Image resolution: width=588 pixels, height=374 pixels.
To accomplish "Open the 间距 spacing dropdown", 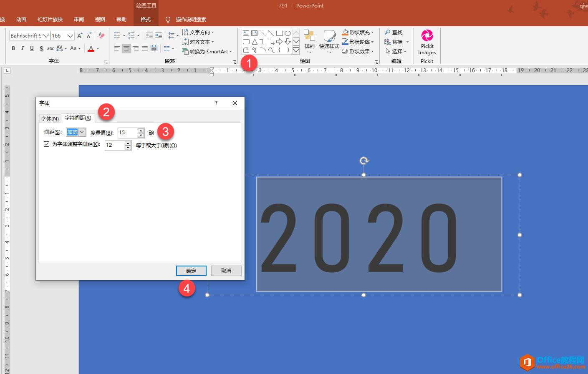I will coord(82,132).
